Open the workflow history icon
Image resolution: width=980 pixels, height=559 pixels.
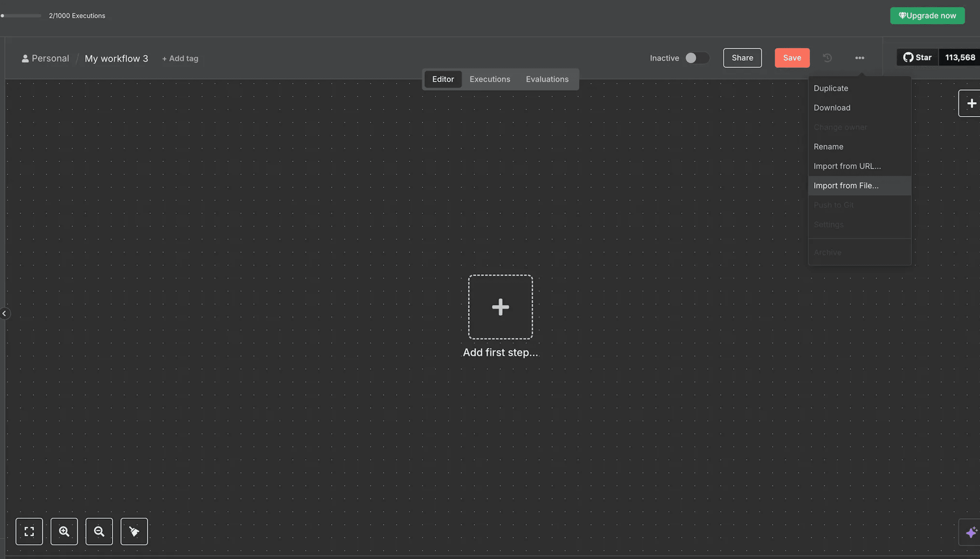[827, 58]
